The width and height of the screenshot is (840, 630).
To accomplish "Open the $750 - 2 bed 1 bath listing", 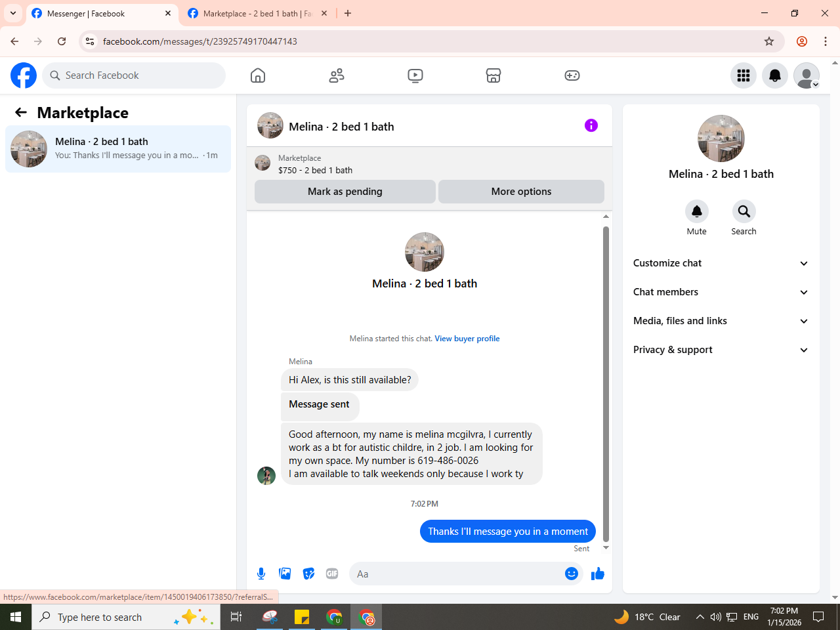I will (x=315, y=170).
